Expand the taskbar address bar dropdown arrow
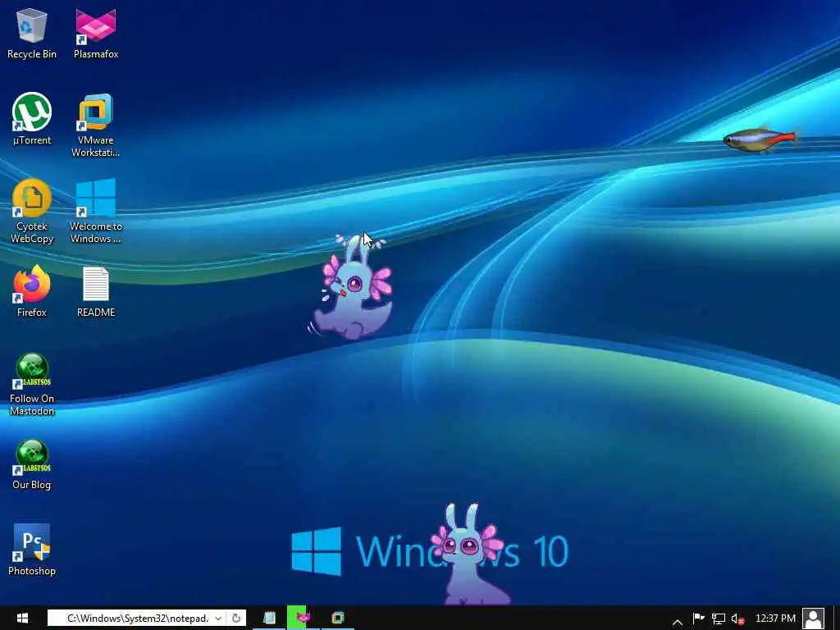Image resolution: width=840 pixels, height=630 pixels. 218,619
